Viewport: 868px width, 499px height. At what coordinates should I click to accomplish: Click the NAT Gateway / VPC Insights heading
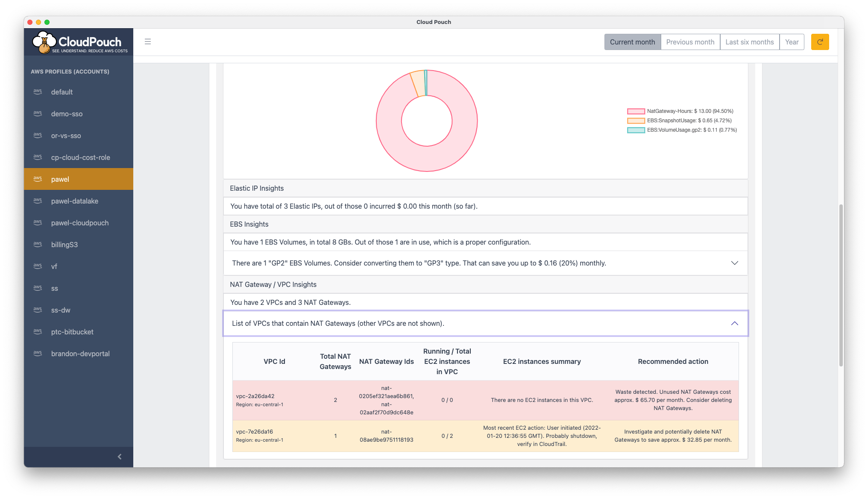point(273,284)
